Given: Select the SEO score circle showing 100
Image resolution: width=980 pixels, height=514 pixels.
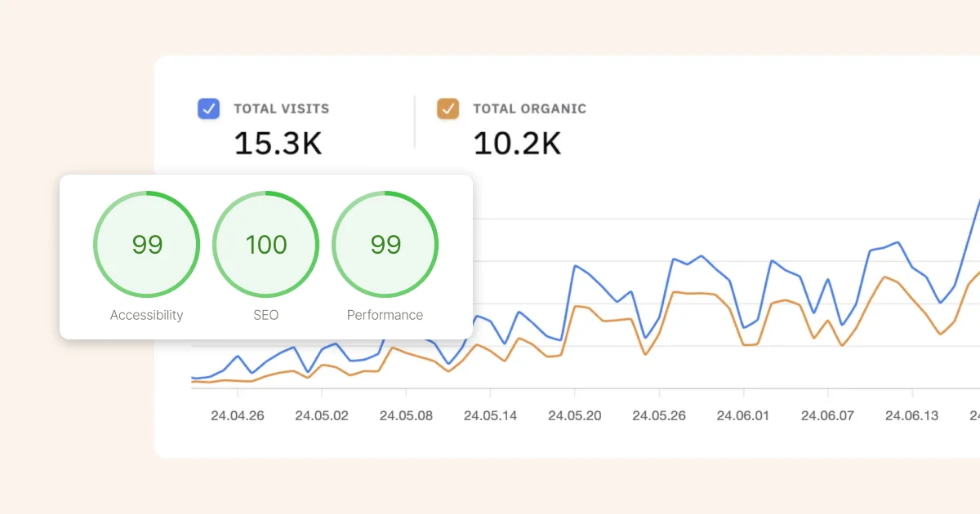Looking at the screenshot, I should pos(265,245).
